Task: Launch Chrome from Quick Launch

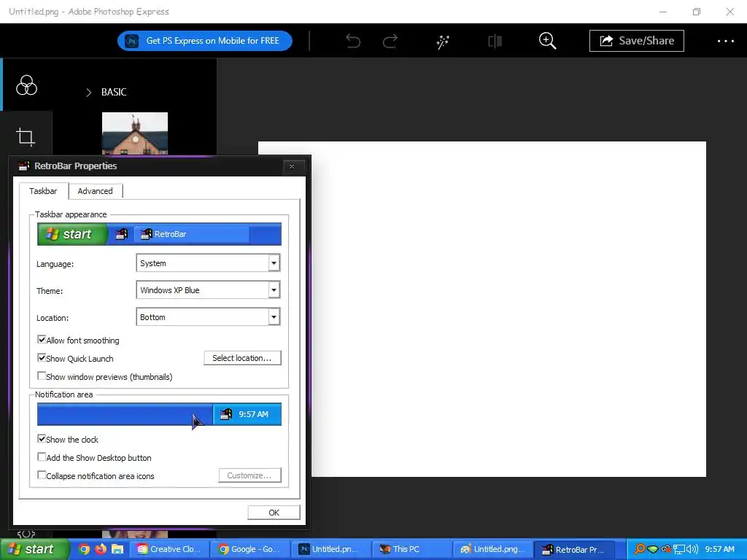Action: (84, 549)
